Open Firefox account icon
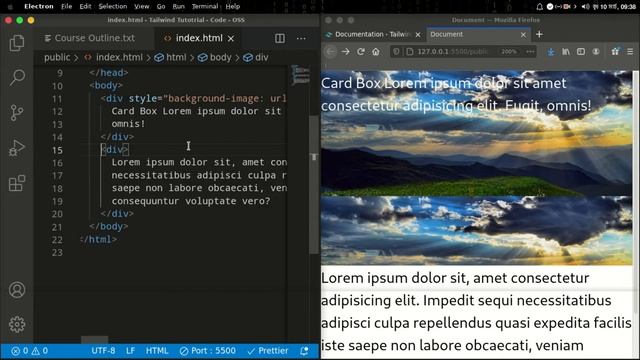 pyautogui.click(x=596, y=52)
